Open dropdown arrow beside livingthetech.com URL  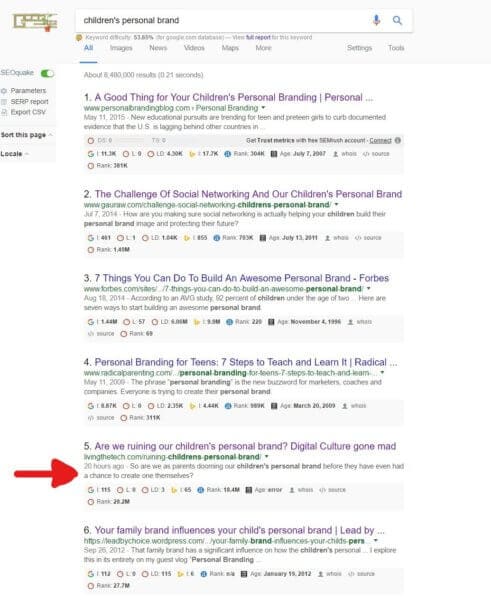266,457
